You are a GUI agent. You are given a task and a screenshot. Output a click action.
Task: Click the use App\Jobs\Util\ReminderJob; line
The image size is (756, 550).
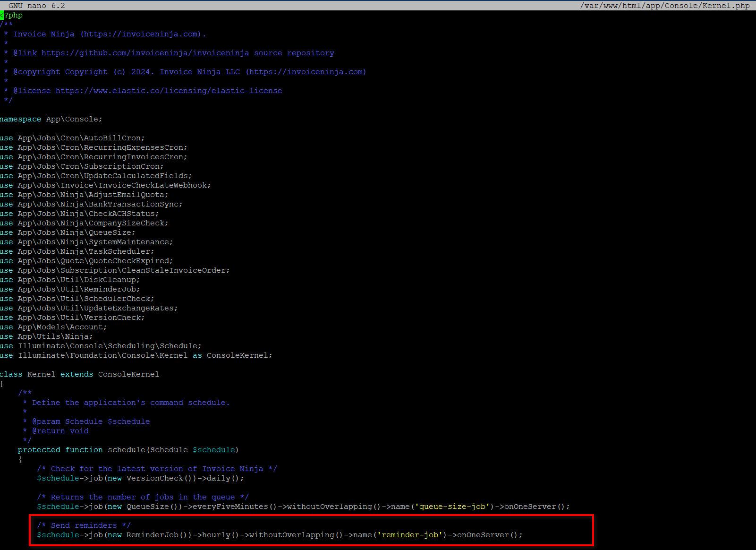tap(70, 289)
